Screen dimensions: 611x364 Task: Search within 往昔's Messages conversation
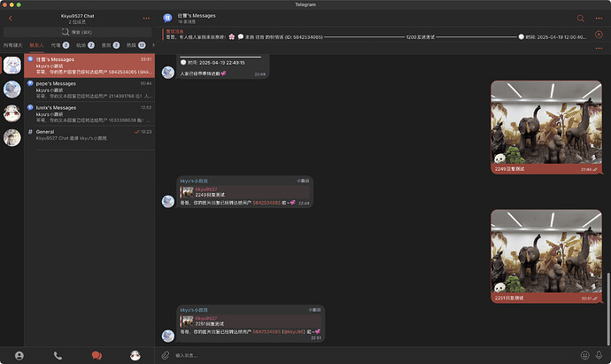[580, 19]
